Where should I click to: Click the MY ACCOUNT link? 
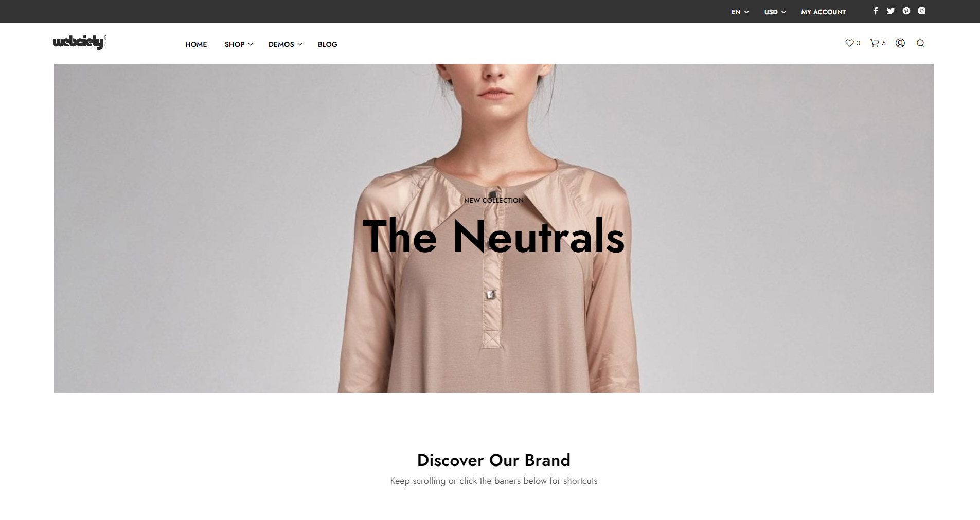tap(823, 12)
